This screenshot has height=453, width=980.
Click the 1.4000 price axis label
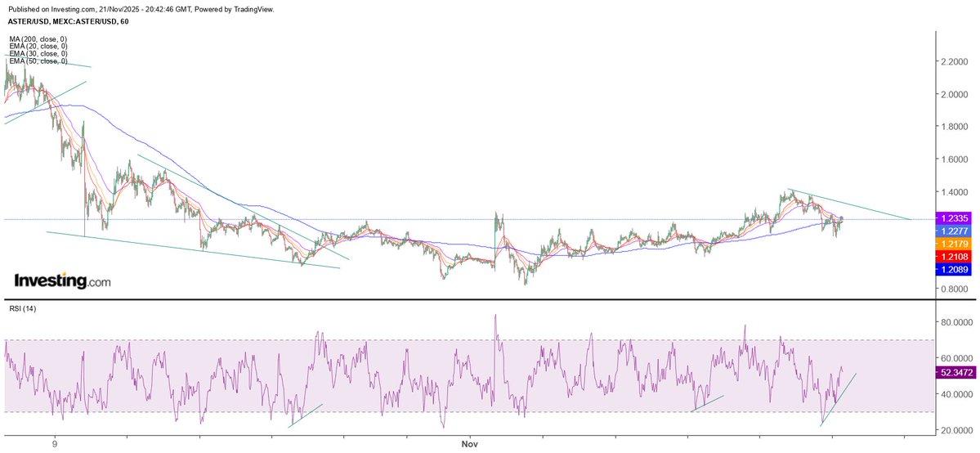[955, 192]
